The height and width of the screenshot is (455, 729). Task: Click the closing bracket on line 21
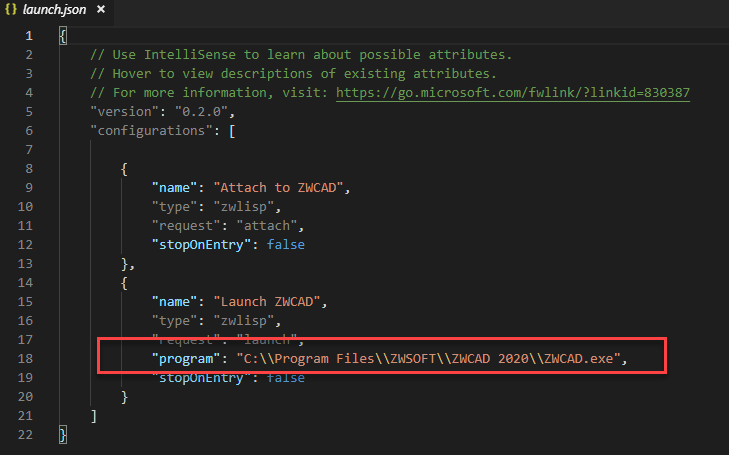pyautogui.click(x=93, y=415)
